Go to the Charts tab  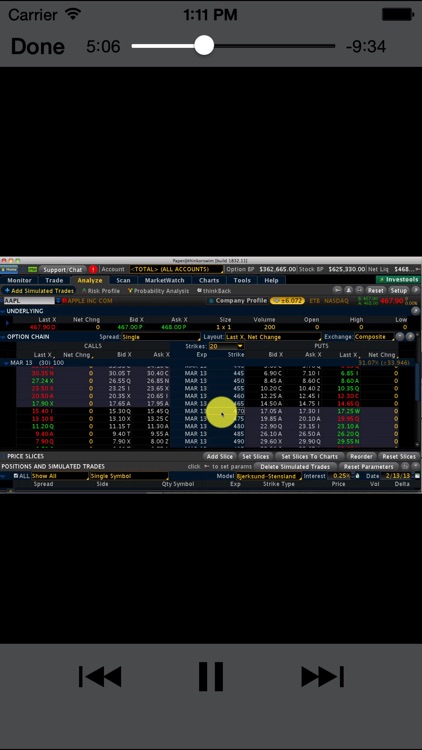pyautogui.click(x=209, y=280)
